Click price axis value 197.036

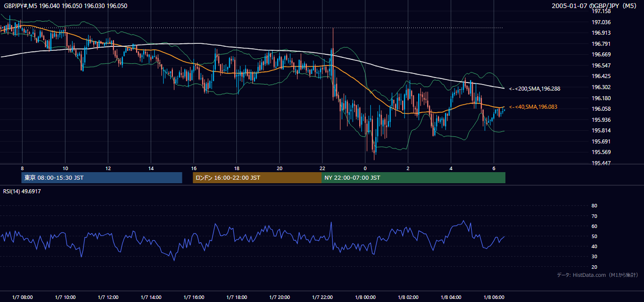coord(601,22)
